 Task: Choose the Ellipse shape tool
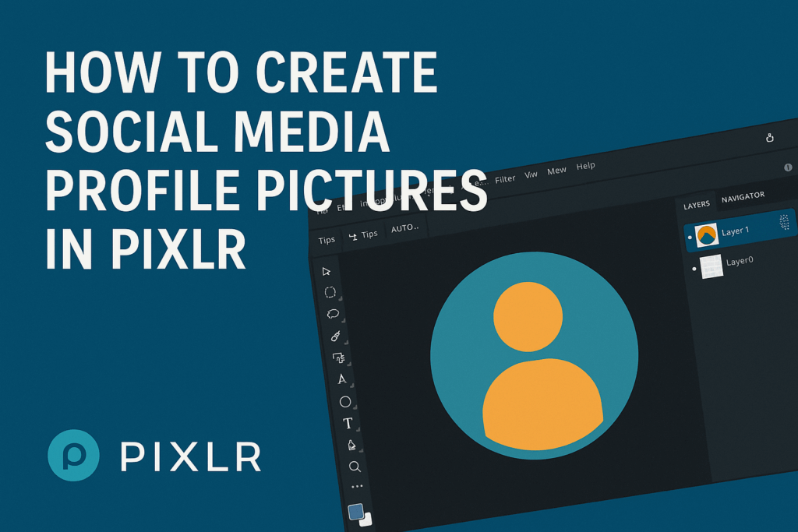[344, 400]
